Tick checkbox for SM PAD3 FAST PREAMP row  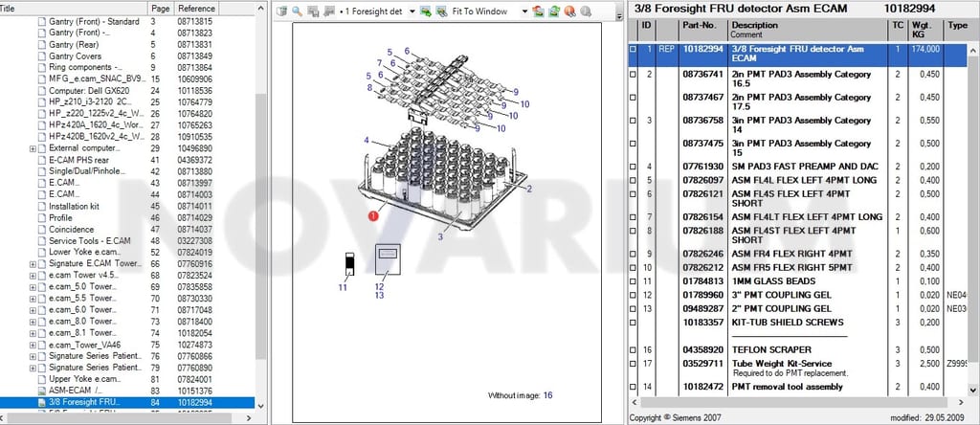coord(634,167)
